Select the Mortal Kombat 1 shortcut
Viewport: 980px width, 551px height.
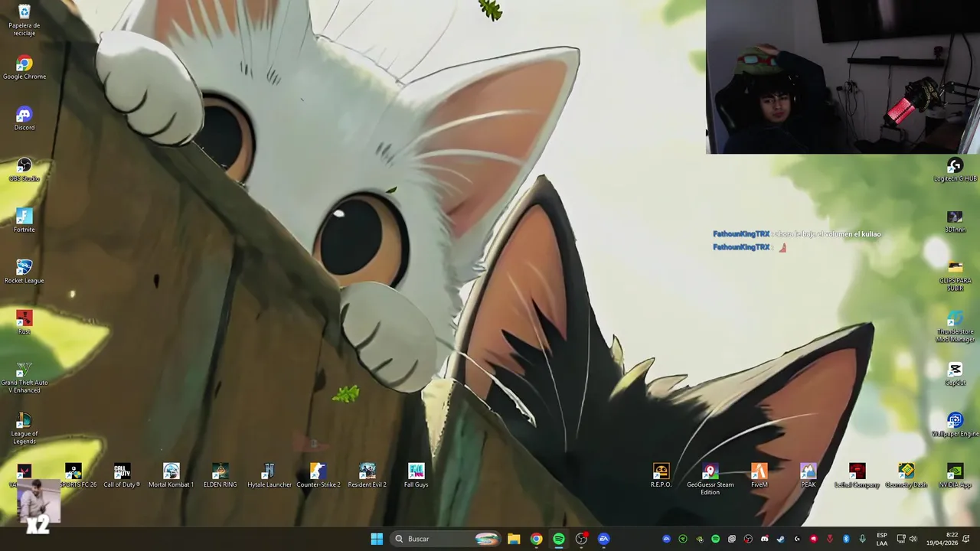pyautogui.click(x=171, y=476)
